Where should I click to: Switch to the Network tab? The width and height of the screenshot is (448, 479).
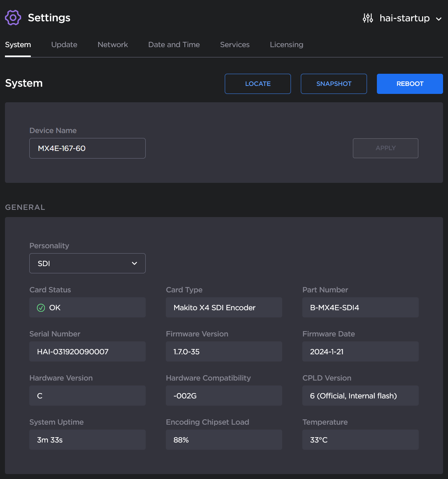pos(113,44)
